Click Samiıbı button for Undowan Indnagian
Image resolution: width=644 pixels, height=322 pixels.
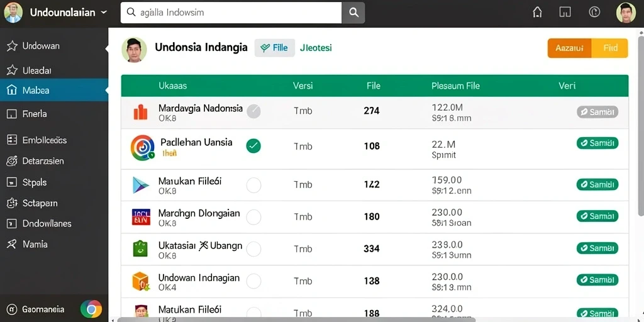click(597, 280)
